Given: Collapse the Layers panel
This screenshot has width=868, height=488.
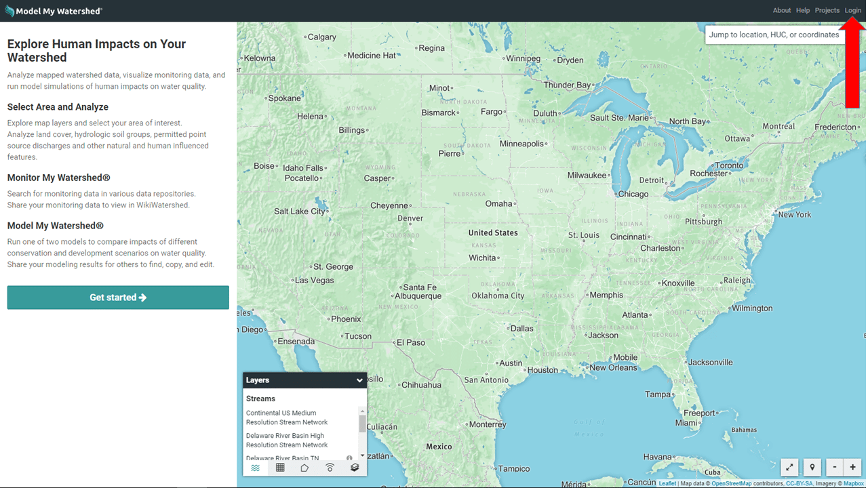Looking at the screenshot, I should point(359,380).
